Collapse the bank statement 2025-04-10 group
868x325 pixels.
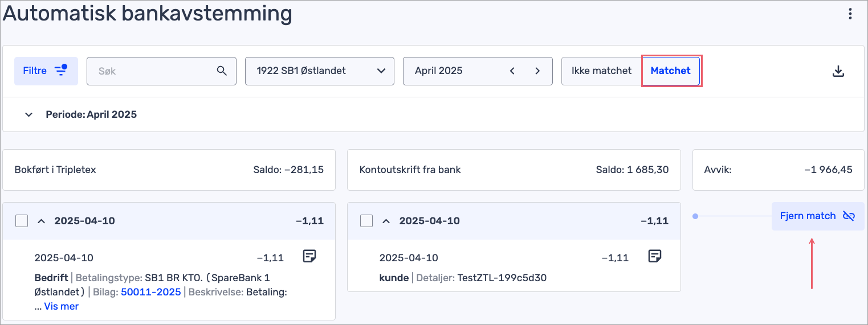coord(386,221)
